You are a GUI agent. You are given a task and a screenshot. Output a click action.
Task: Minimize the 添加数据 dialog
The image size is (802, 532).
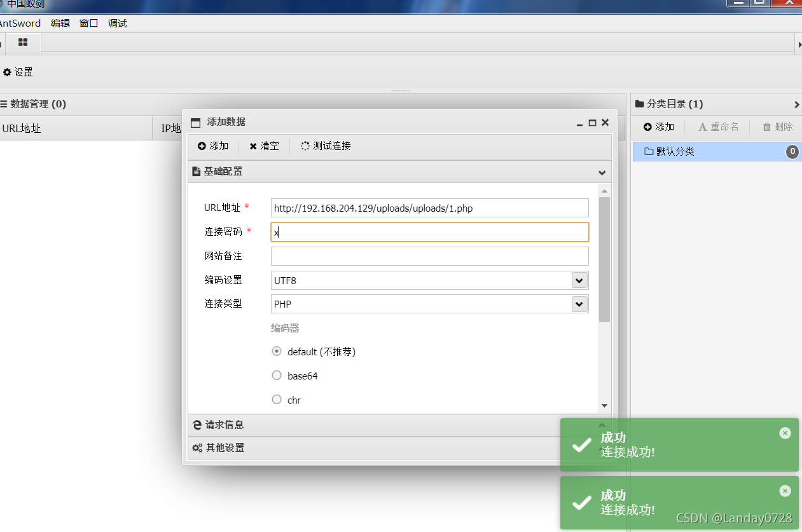(579, 124)
